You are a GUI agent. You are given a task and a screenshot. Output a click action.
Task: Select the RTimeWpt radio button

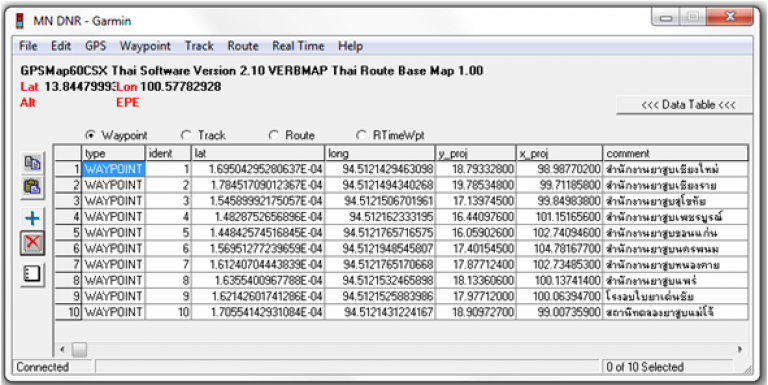360,135
